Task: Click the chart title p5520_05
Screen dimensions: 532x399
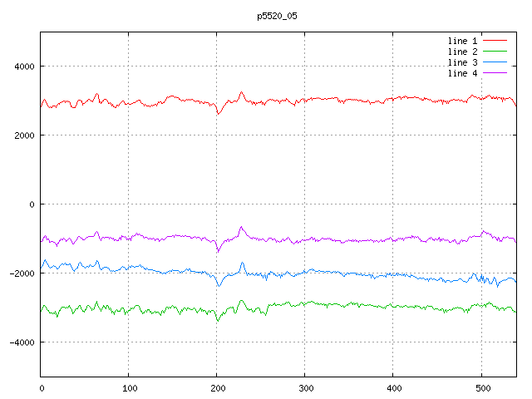Action: coord(277,17)
